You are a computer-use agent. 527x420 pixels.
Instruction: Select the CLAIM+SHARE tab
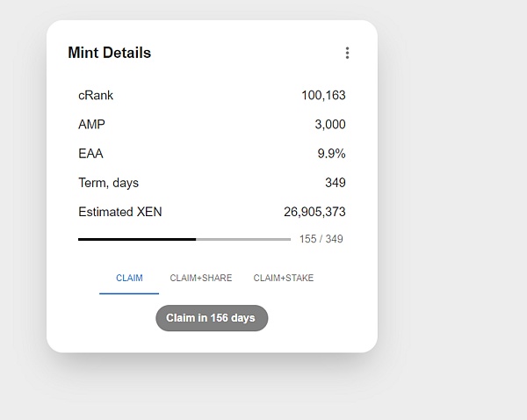pos(201,279)
